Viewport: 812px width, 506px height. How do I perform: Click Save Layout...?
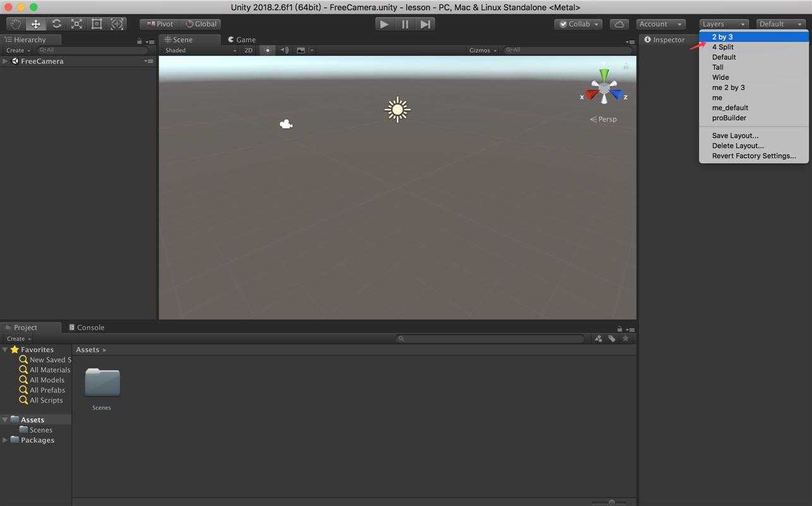[754, 135]
